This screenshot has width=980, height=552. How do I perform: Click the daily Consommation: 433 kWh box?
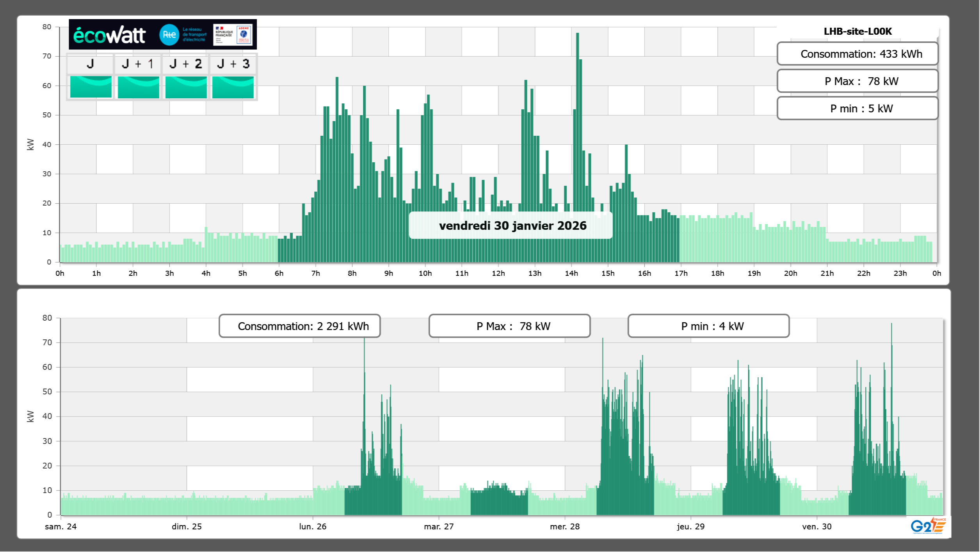[x=857, y=54]
